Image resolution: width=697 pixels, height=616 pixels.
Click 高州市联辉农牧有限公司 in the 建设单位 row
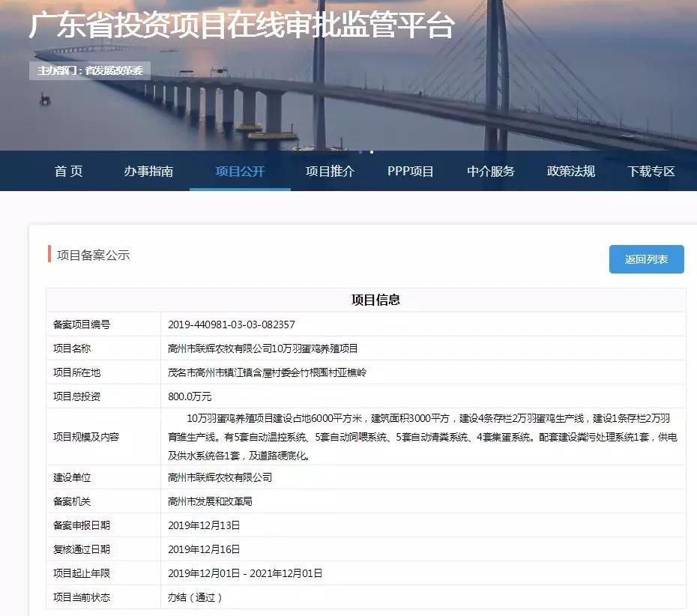tap(220, 477)
